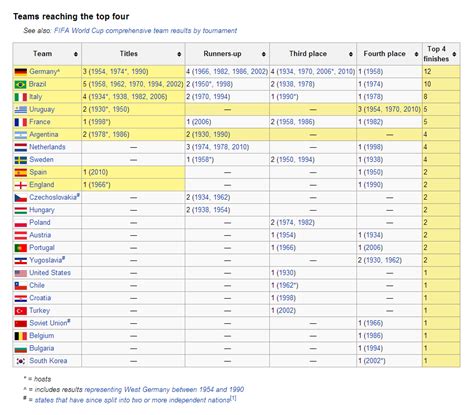Click the Netherlands flag icon
Screen dimensions: 474x415
pos(21,147)
